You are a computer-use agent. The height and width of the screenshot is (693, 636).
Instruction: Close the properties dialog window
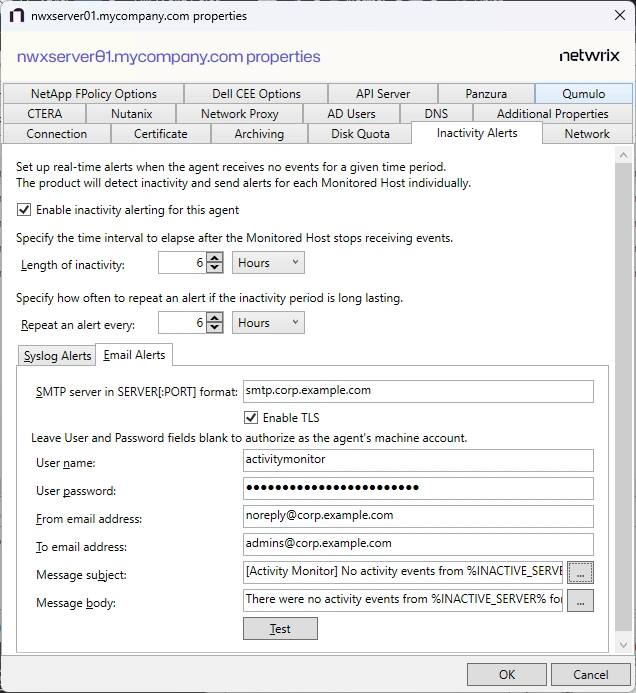[620, 15]
